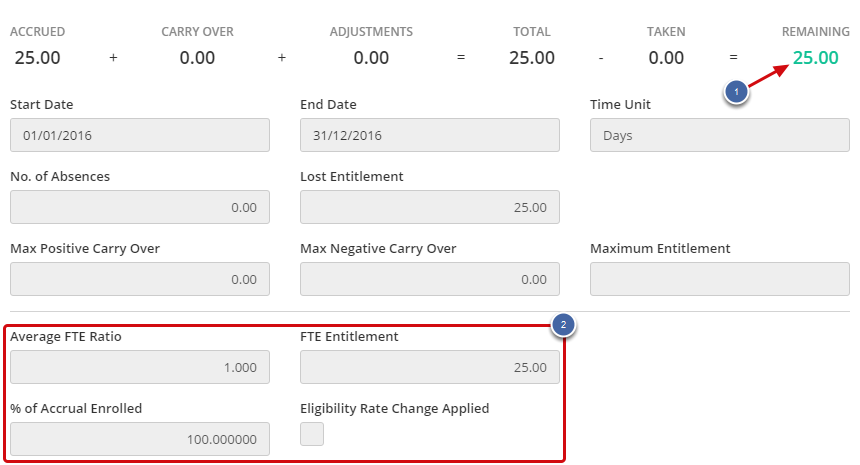Screen dimensions: 860x465
Task: Focus the Max Negative Carry Over field
Action: pyautogui.click(x=430, y=279)
